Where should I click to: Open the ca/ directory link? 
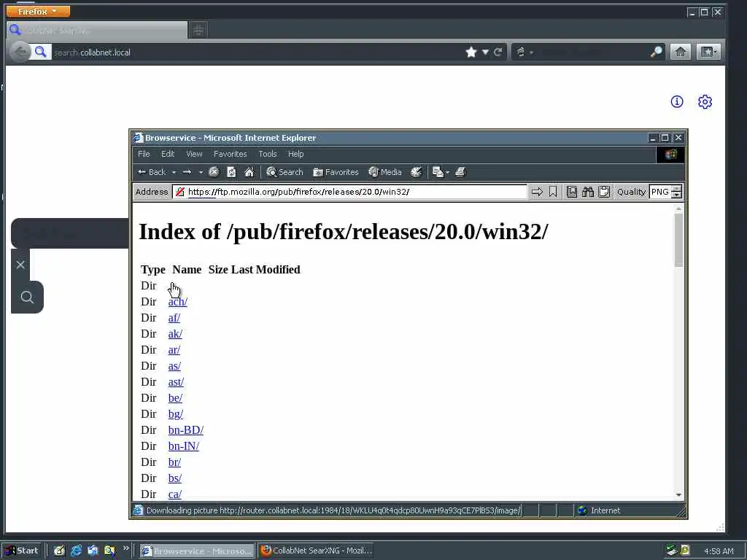(x=175, y=494)
